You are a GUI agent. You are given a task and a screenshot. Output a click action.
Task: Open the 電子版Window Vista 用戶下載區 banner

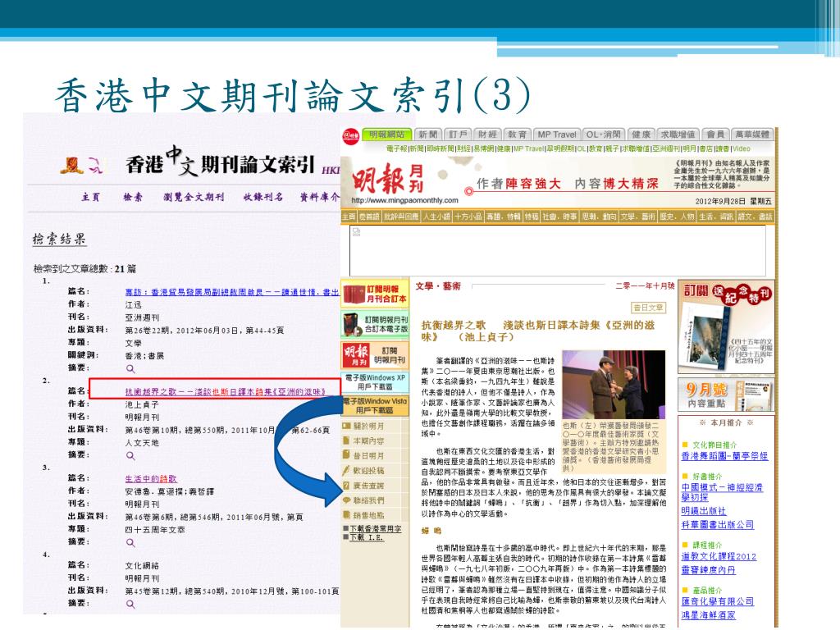pos(375,405)
